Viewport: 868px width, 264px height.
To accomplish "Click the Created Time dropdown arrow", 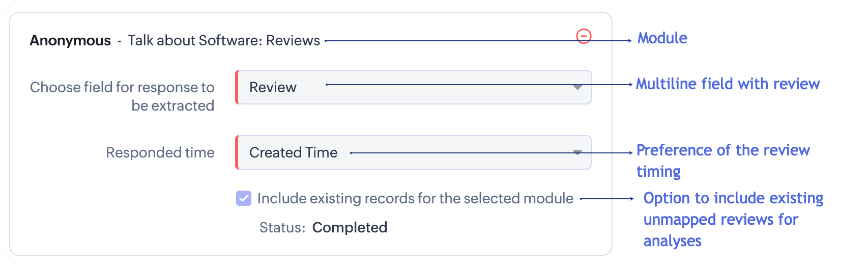I will click(x=577, y=152).
